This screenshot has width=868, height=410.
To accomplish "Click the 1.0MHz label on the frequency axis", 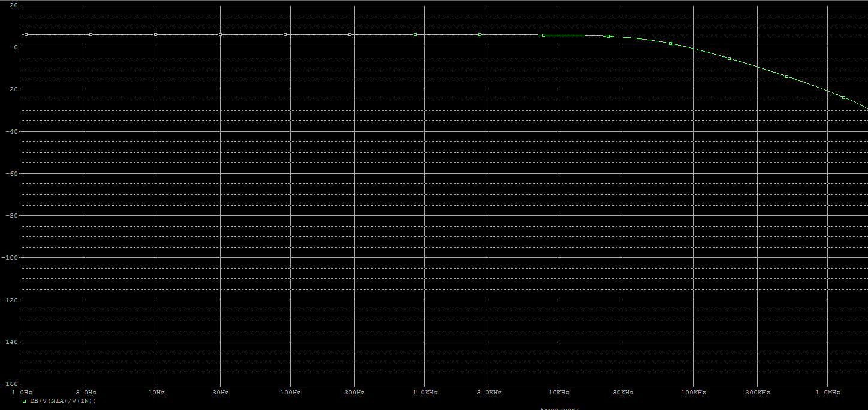I will pyautogui.click(x=827, y=393).
